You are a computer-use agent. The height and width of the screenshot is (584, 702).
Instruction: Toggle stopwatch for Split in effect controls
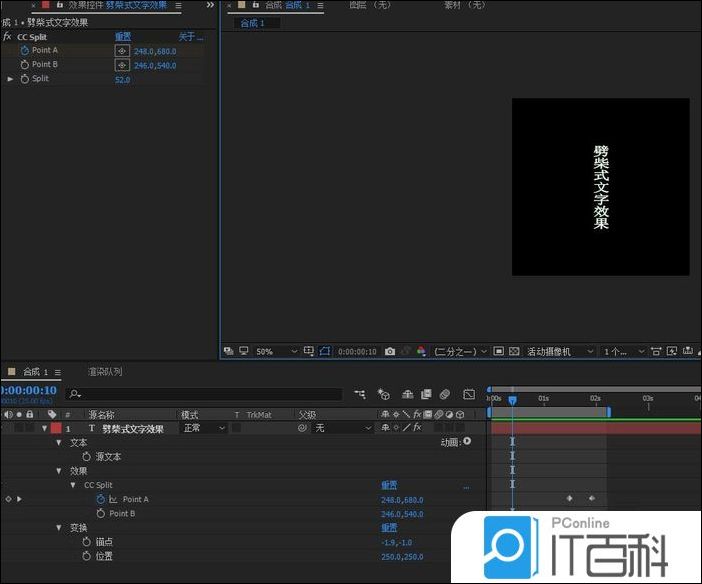25,79
